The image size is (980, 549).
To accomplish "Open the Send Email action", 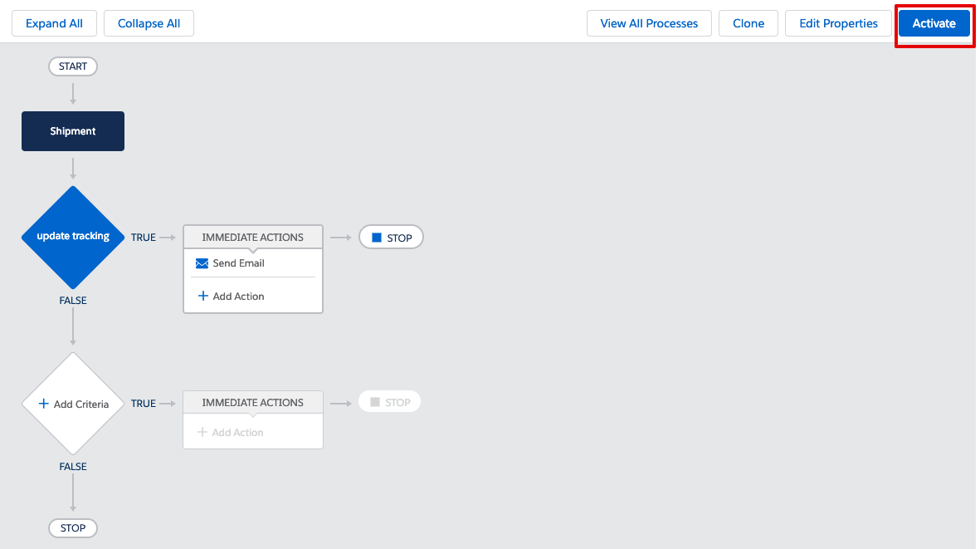I will 238,263.
